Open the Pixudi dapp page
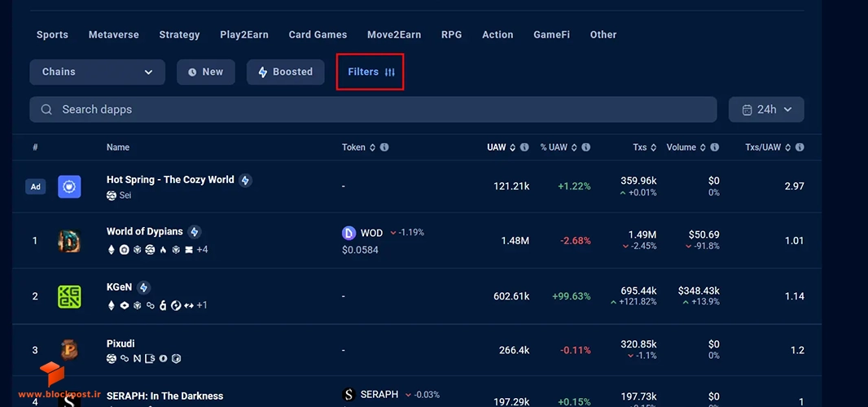 [x=121, y=344]
